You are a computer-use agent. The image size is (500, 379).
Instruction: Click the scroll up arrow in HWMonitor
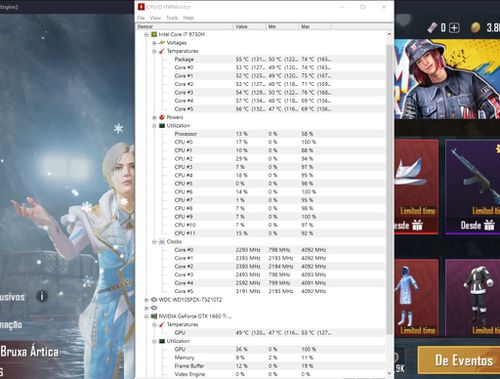click(x=389, y=34)
